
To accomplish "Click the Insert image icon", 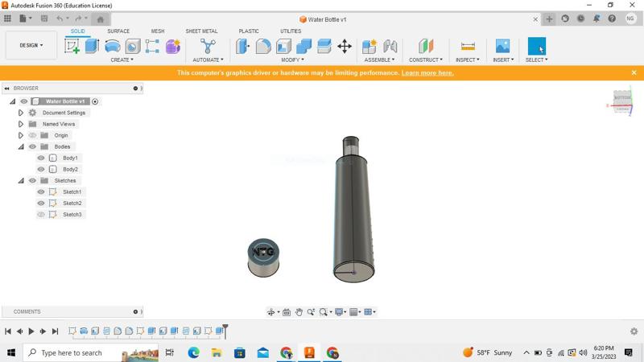I will point(502,46).
